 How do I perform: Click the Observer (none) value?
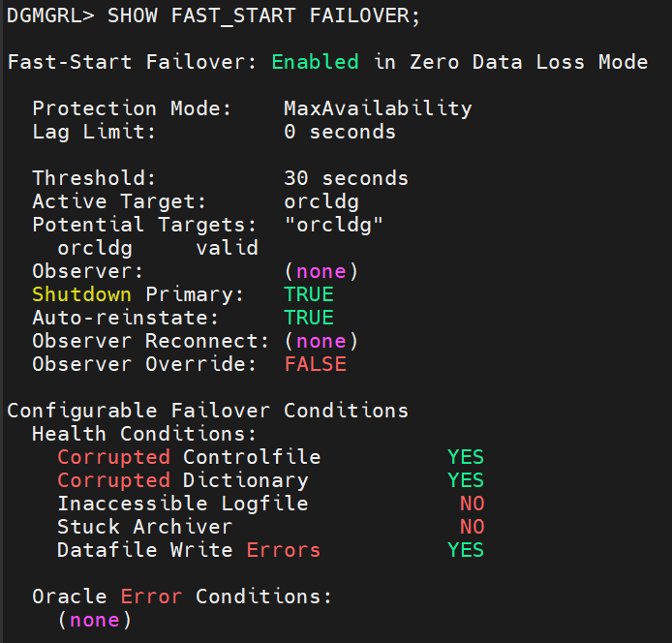point(321,271)
